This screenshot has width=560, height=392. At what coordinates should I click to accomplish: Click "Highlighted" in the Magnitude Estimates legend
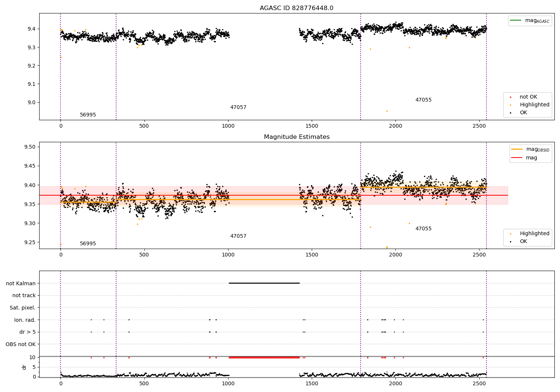click(x=535, y=234)
